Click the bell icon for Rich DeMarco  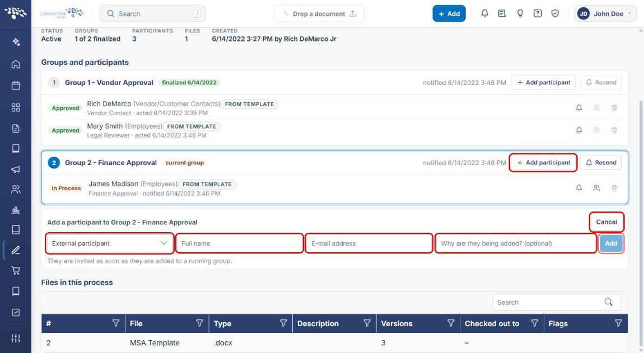(x=578, y=108)
